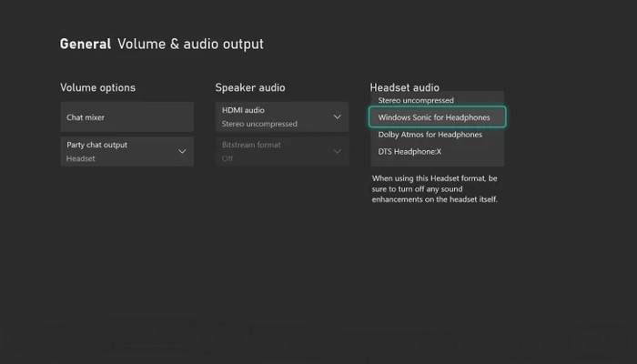
Task: Open the HDMI audio dropdown
Action: click(x=282, y=117)
